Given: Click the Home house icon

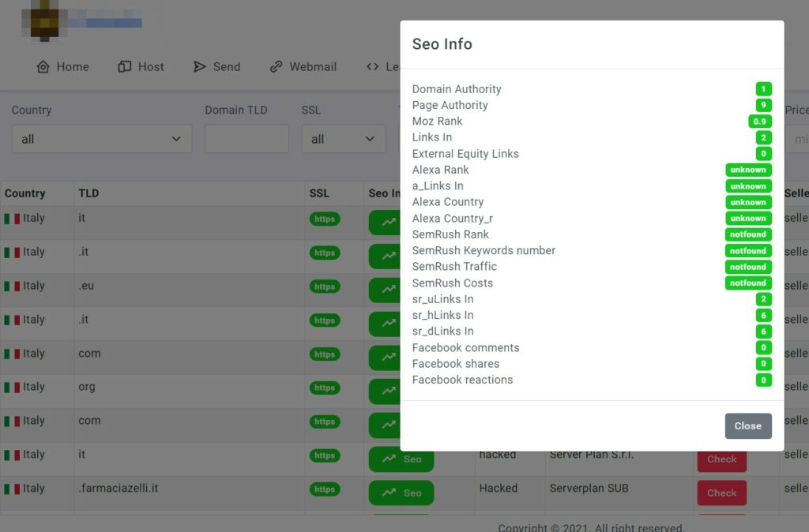Looking at the screenshot, I should 43,67.
